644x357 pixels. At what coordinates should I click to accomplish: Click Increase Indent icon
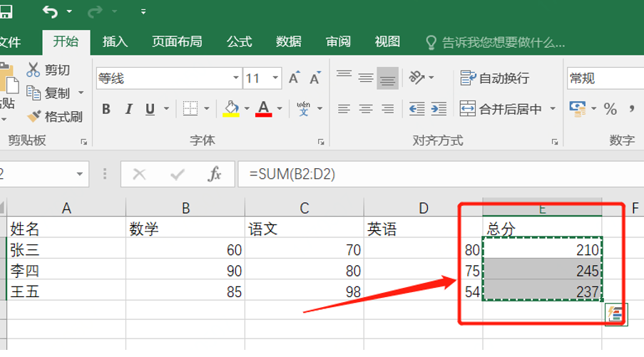[439, 109]
